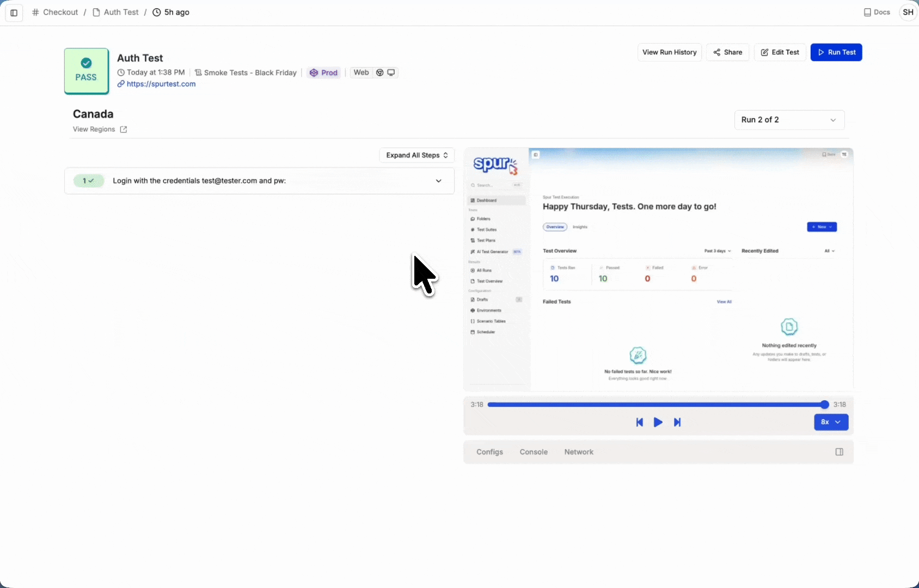
Task: Click the desktop monitor icon
Action: 391,72
